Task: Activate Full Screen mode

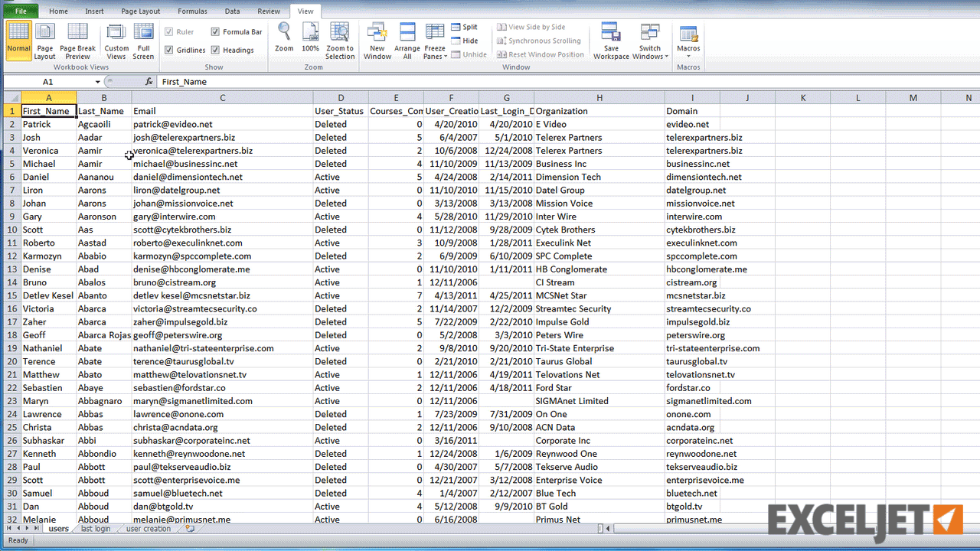Action: click(143, 40)
